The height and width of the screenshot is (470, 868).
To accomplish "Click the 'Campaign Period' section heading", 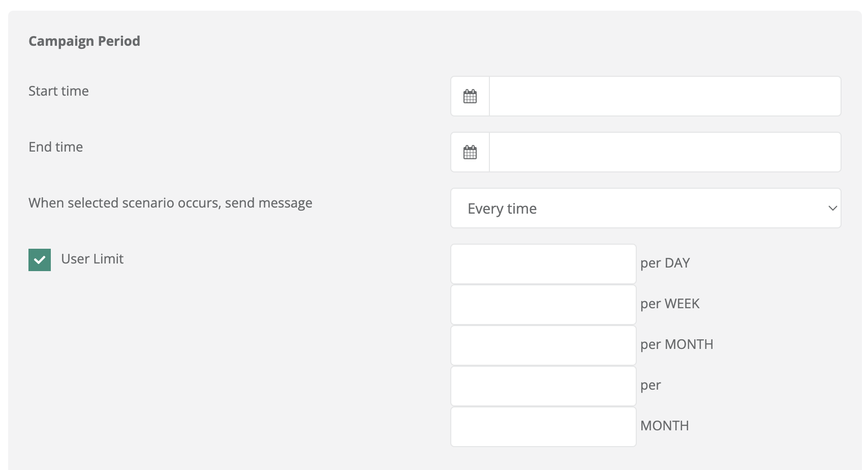I will tap(84, 41).
